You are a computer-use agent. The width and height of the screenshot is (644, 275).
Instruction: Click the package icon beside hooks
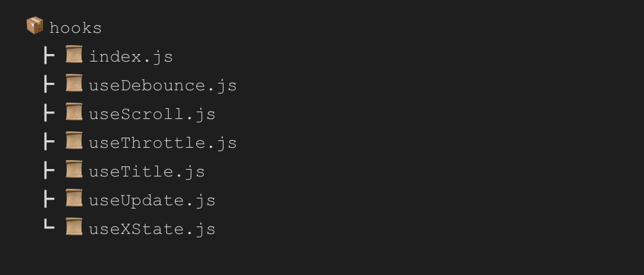coord(34,26)
